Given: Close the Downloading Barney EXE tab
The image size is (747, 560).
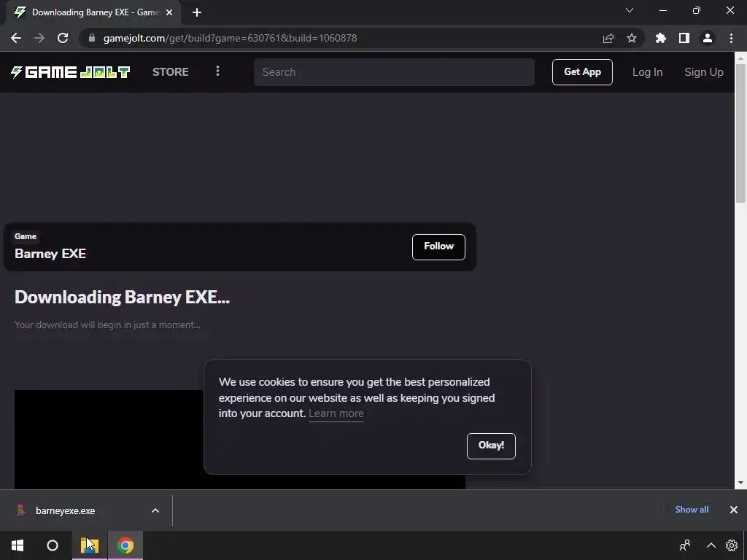Looking at the screenshot, I should [169, 13].
